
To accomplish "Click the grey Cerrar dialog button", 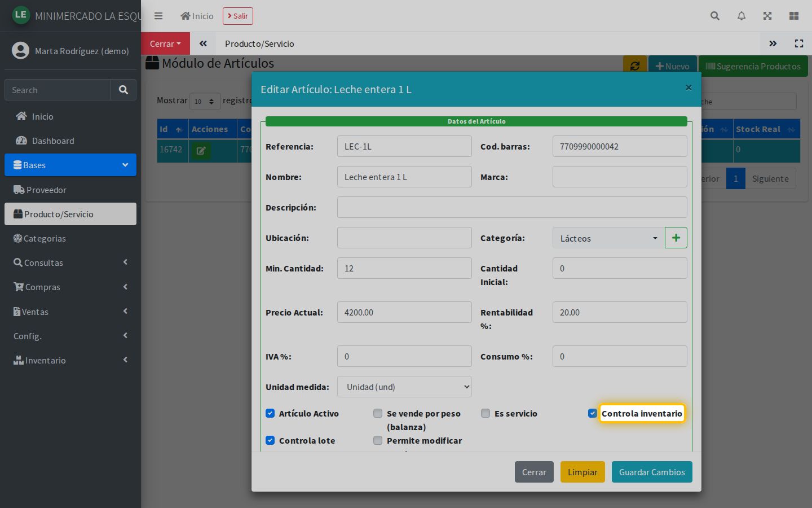I will pyautogui.click(x=534, y=472).
